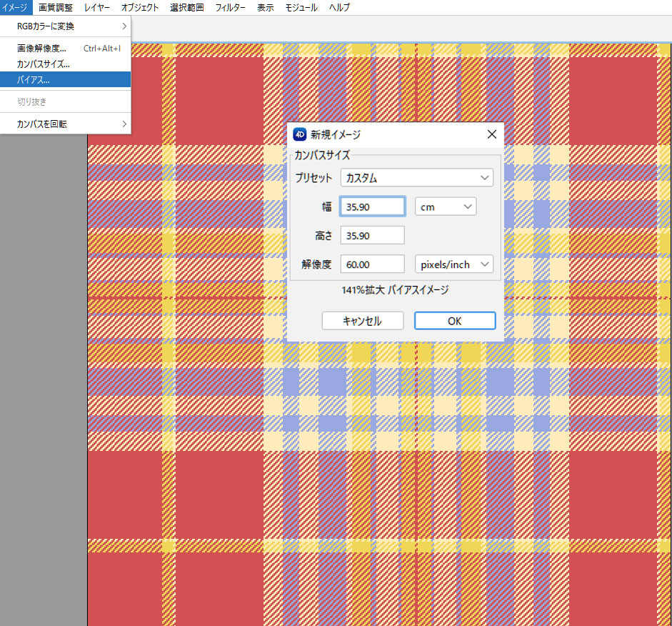This screenshot has width=672, height=626.
Task: Open the ヘルプ menu
Action: click(339, 7)
